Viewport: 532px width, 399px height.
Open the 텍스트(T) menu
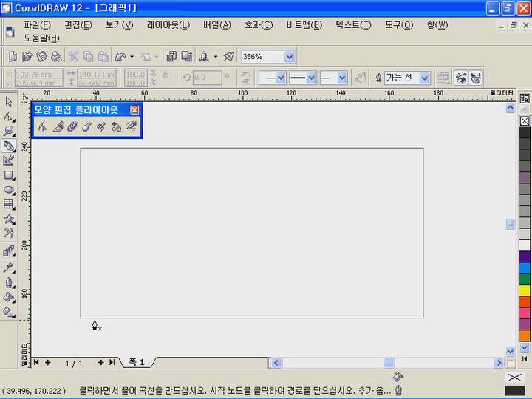click(x=353, y=25)
